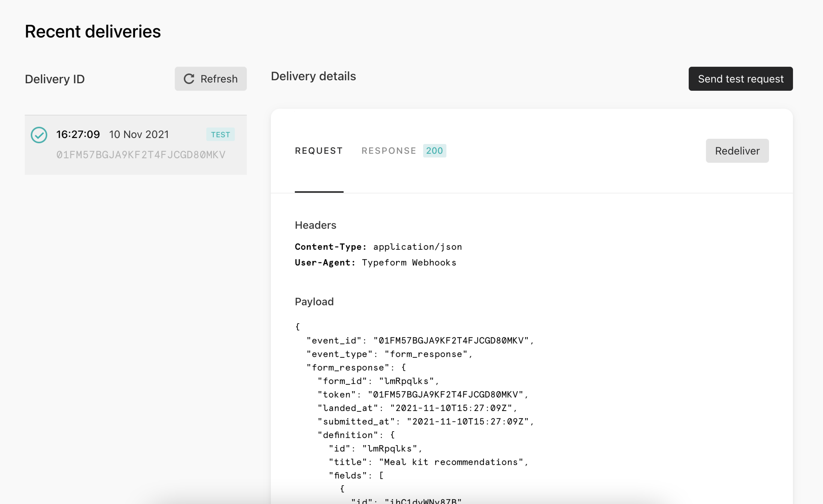Screen dimensions: 823x504
Task: Click the TEST badge on the delivery entry
Action: click(x=220, y=134)
